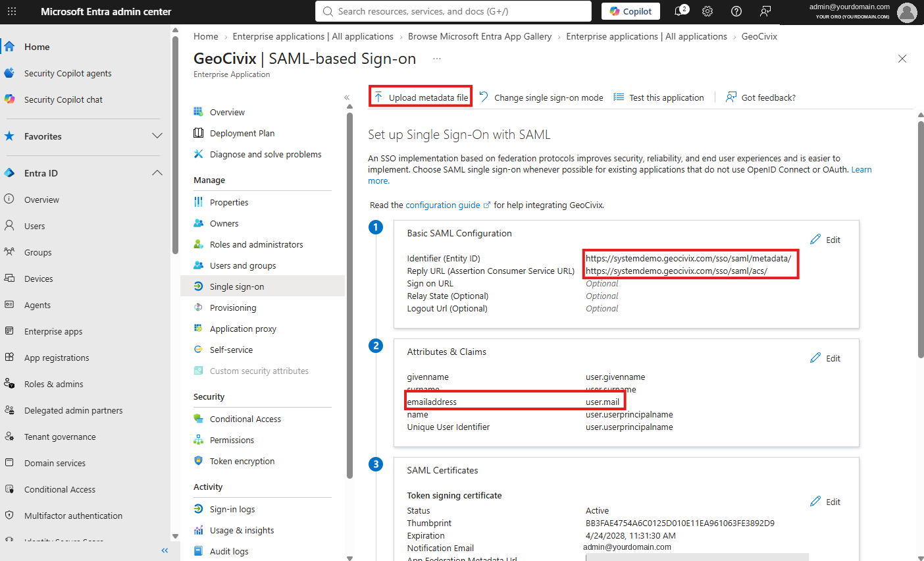
Task: Click the App registrations icon
Action: pos(9,357)
